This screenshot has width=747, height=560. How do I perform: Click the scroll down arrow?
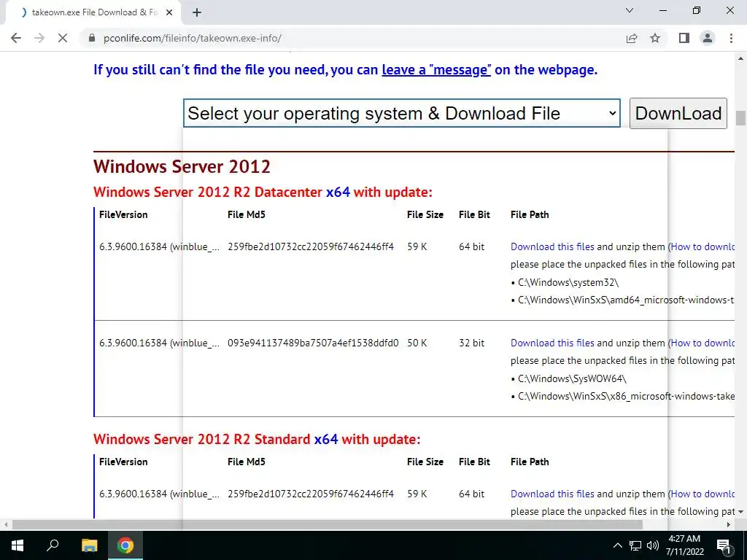point(740,512)
